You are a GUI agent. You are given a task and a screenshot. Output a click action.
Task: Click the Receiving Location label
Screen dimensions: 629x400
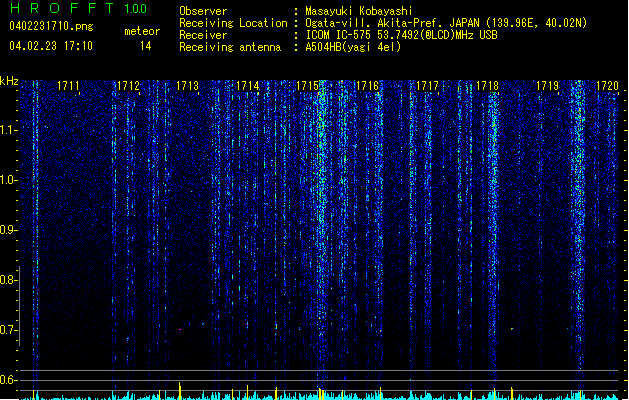[233, 23]
